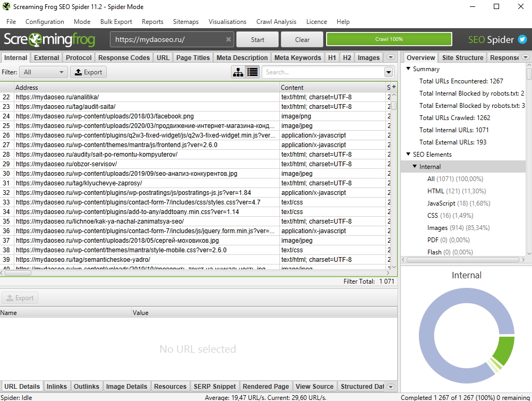The image size is (532, 401).
Task: Show more right panel tabs dropdown
Action: [x=526, y=57]
